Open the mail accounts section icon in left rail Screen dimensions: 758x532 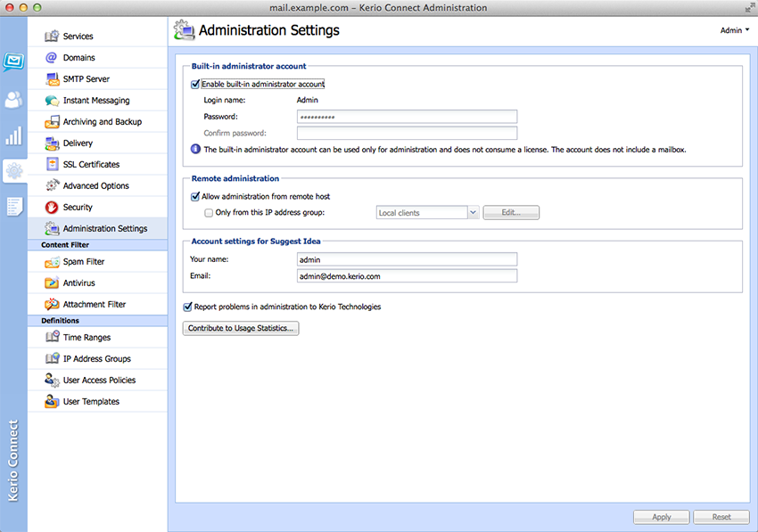click(13, 61)
